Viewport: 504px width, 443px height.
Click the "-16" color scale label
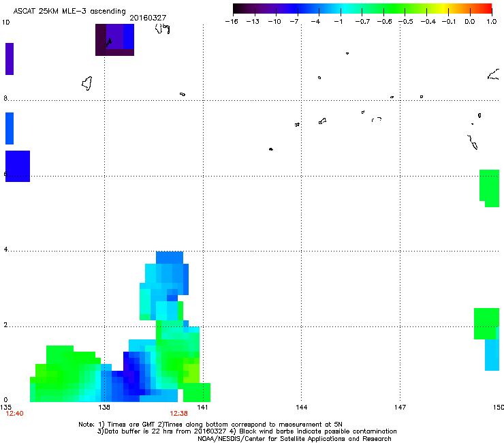click(x=232, y=22)
